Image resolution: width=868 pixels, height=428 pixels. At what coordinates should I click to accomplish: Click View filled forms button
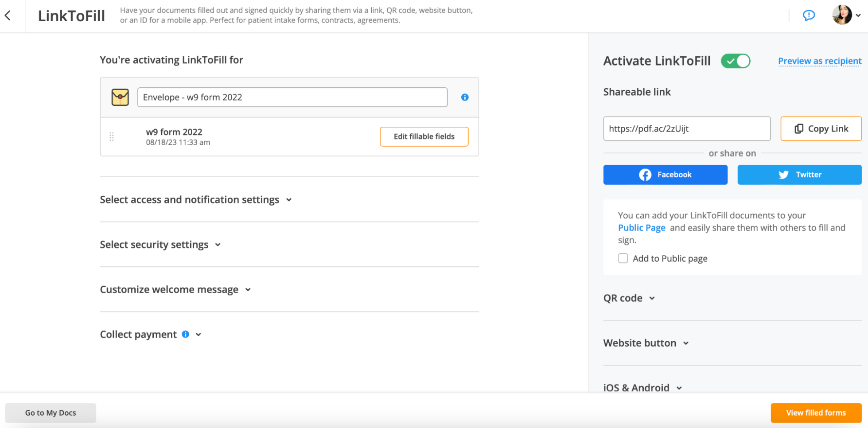pos(816,412)
